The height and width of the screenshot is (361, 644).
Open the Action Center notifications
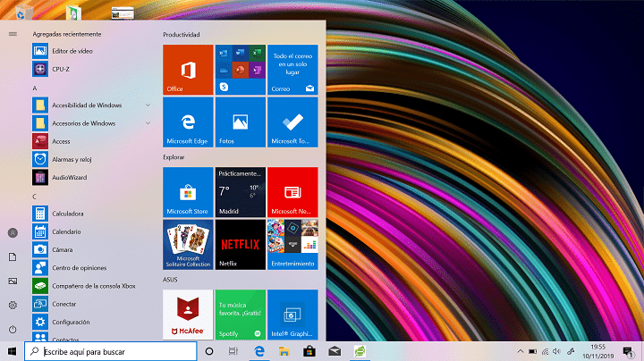pyautogui.click(x=628, y=351)
